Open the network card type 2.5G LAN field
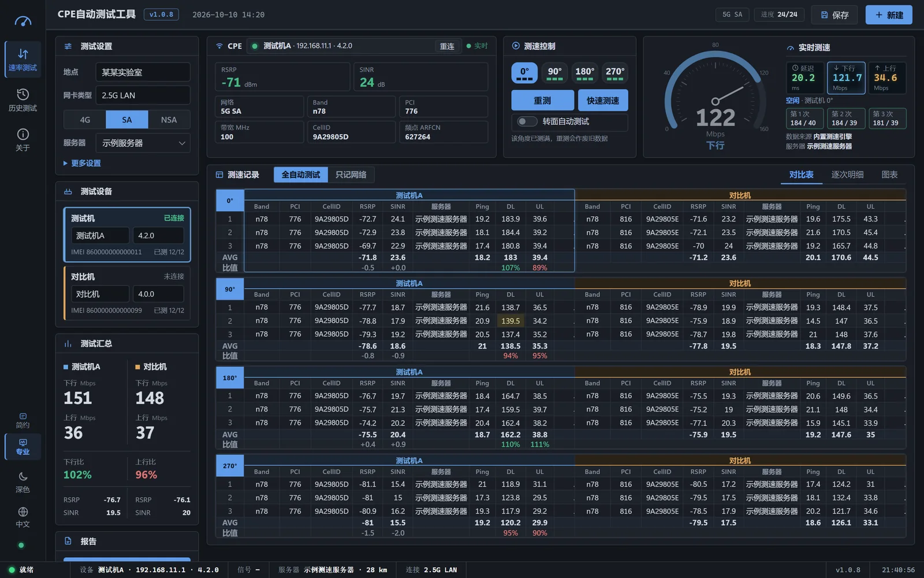This screenshot has height=578, width=924. click(143, 95)
